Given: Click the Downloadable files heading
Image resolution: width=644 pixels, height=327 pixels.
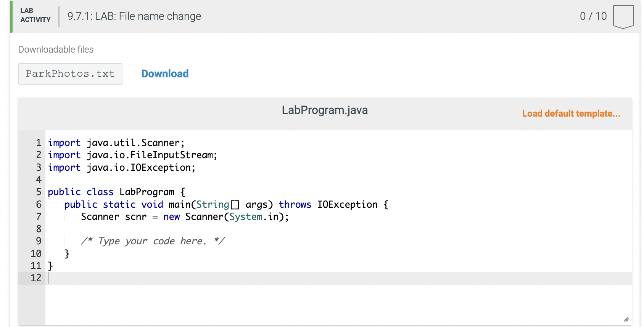Looking at the screenshot, I should tap(56, 50).
